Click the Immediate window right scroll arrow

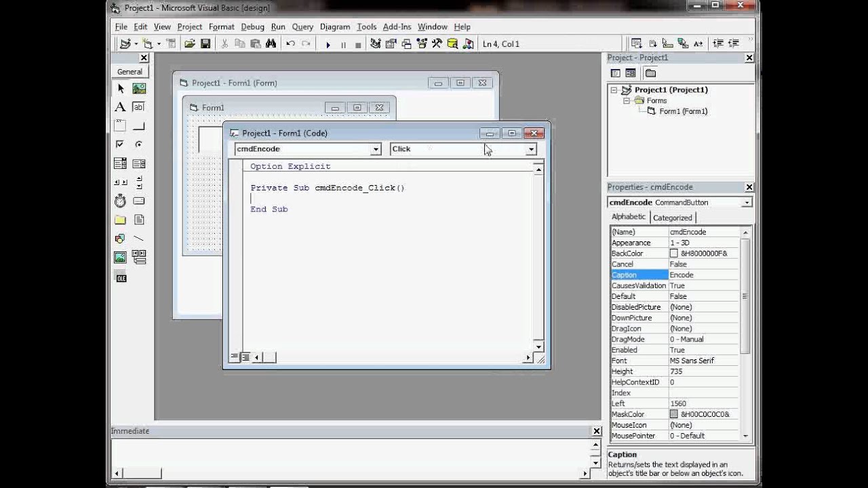pos(585,473)
